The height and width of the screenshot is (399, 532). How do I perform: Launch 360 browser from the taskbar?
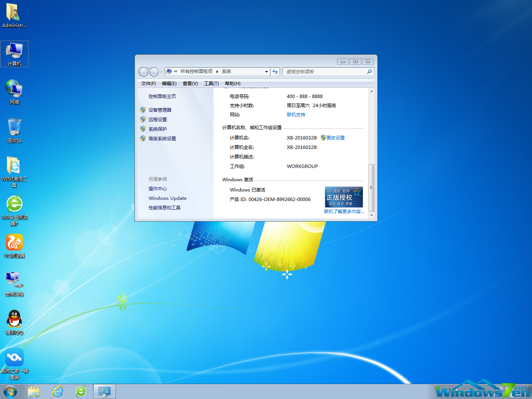pyautogui.click(x=81, y=391)
